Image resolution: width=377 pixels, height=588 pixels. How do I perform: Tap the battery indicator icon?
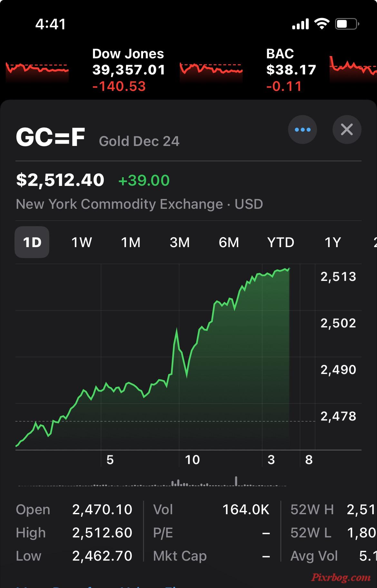click(x=347, y=24)
